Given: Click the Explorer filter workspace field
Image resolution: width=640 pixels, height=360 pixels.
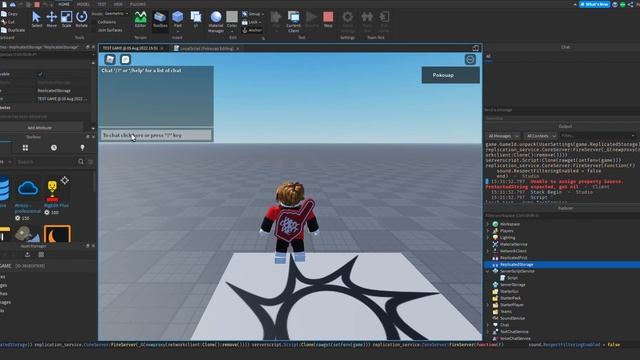Looking at the screenshot, I should point(562,216).
